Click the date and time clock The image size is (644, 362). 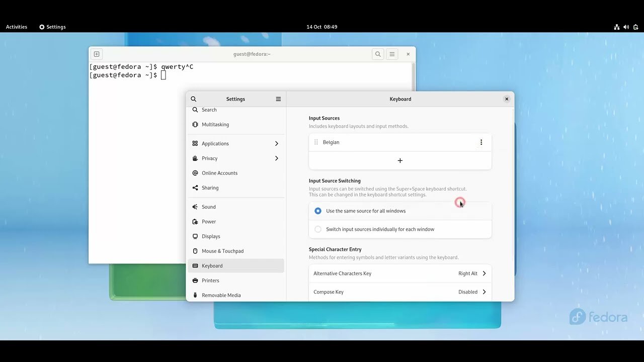(322, 27)
